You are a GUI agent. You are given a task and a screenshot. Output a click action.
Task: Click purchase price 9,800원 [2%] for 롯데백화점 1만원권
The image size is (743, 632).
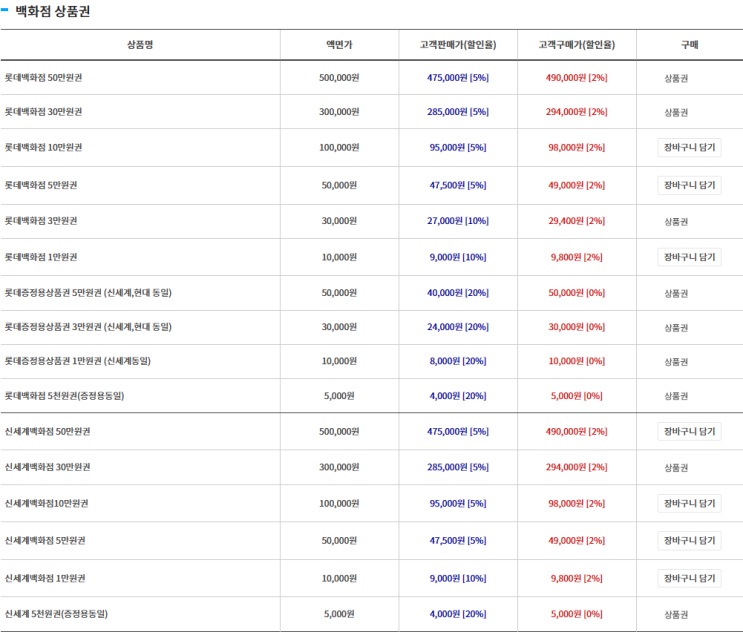(x=577, y=257)
